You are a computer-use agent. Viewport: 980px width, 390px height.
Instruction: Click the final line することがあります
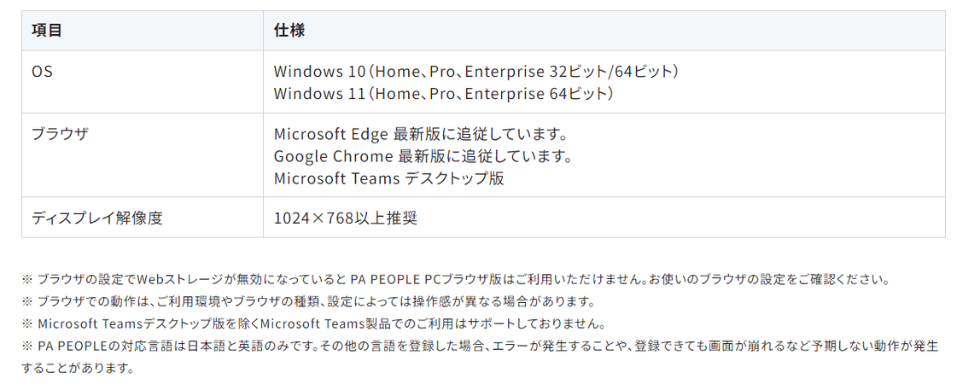pyautogui.click(x=79, y=368)
